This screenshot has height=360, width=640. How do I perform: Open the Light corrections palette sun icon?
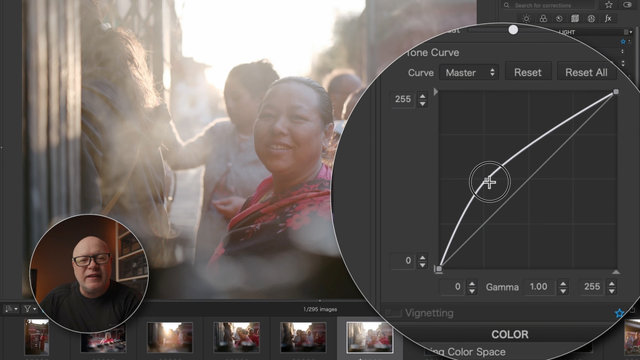click(x=526, y=18)
